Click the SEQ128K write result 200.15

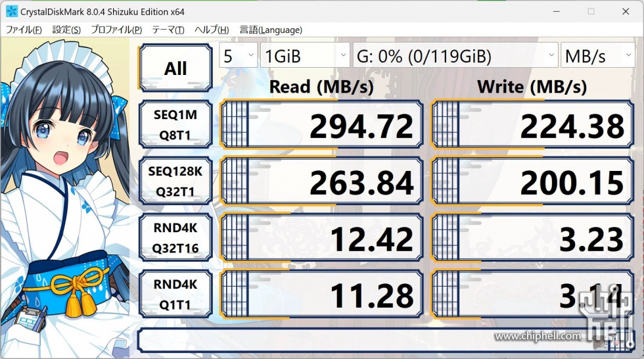[532, 181]
